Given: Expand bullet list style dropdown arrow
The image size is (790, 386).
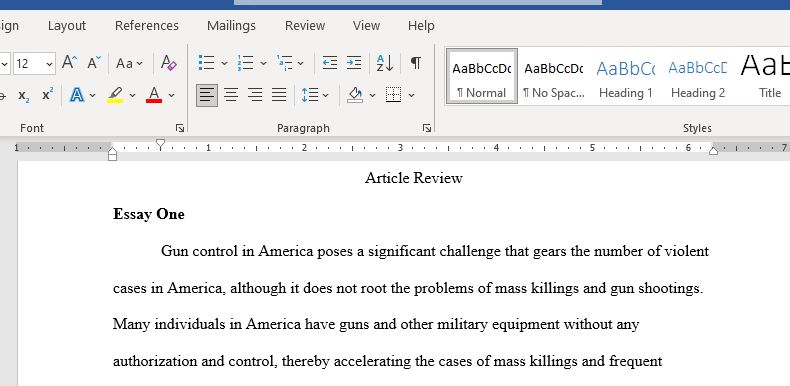Looking at the screenshot, I should (x=224, y=63).
